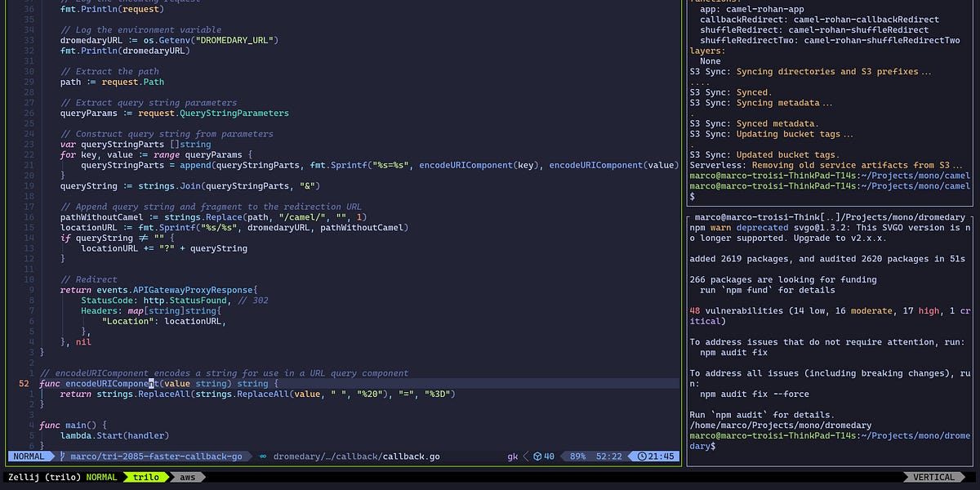Click the git branch icon in statusline

coord(64,457)
